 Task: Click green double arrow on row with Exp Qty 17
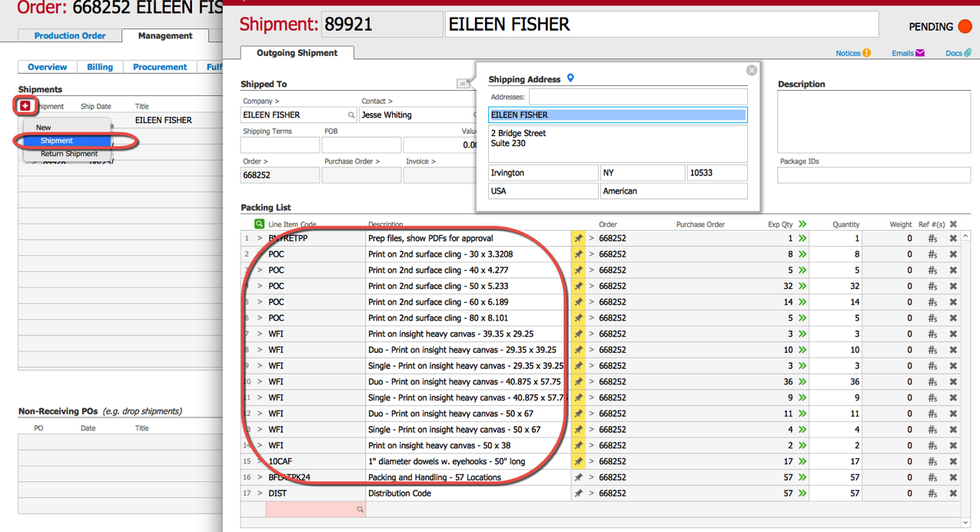[802, 461]
